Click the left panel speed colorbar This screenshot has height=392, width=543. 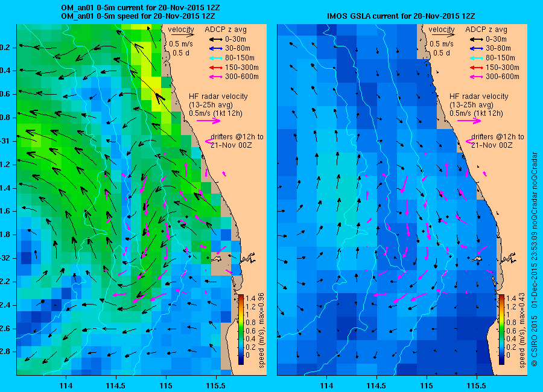tap(241, 330)
